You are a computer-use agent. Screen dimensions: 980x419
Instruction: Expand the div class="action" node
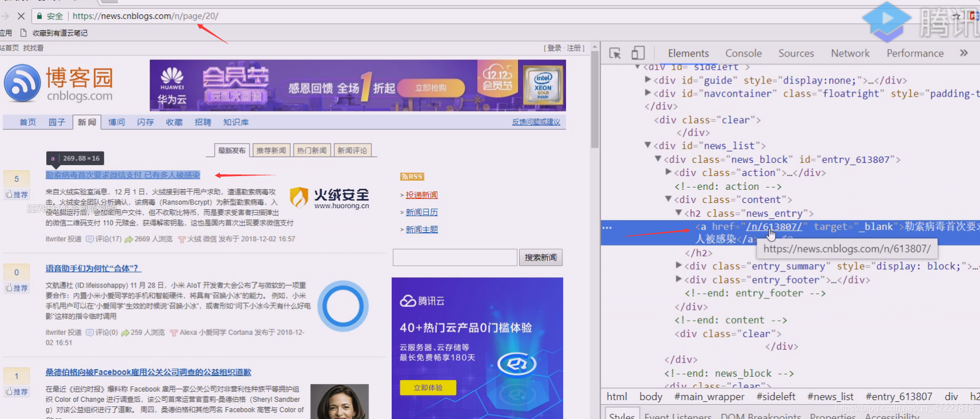(x=669, y=172)
